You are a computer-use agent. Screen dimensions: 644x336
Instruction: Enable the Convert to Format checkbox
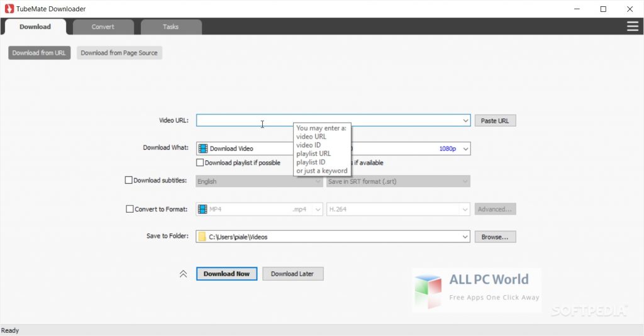pyautogui.click(x=130, y=209)
